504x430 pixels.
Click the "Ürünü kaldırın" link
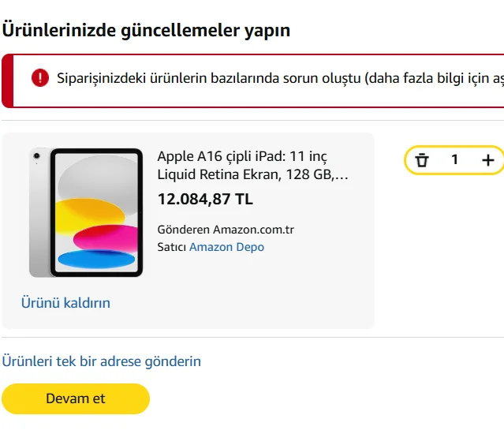click(65, 303)
